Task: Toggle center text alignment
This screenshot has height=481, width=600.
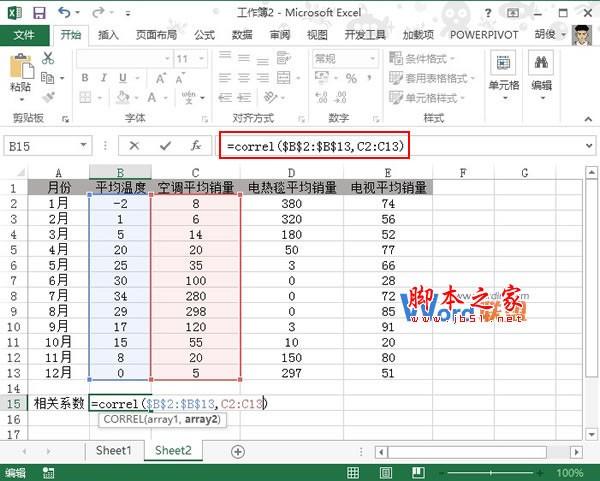Action: [x=244, y=78]
